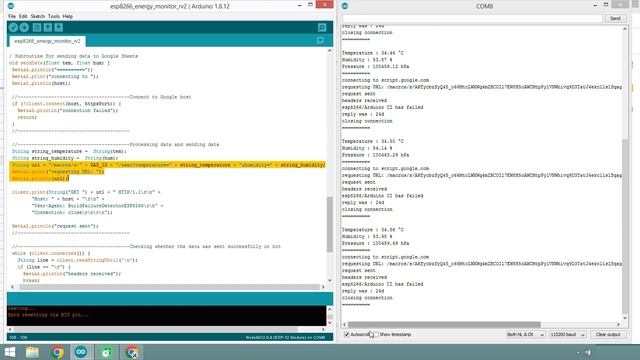
Task: Click the code editor vertical scrollbar thumb
Action: point(330,224)
